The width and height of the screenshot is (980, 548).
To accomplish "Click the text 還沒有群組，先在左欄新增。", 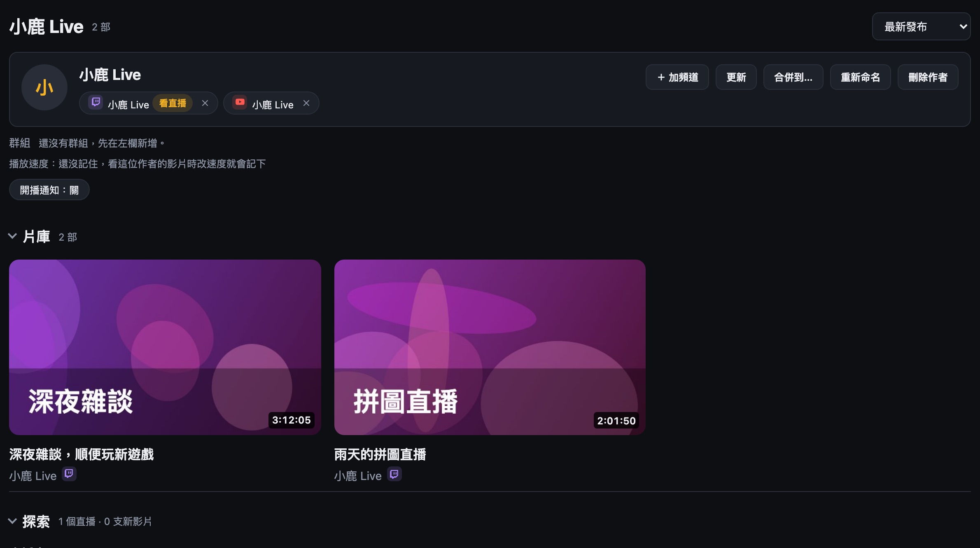I will tap(102, 143).
